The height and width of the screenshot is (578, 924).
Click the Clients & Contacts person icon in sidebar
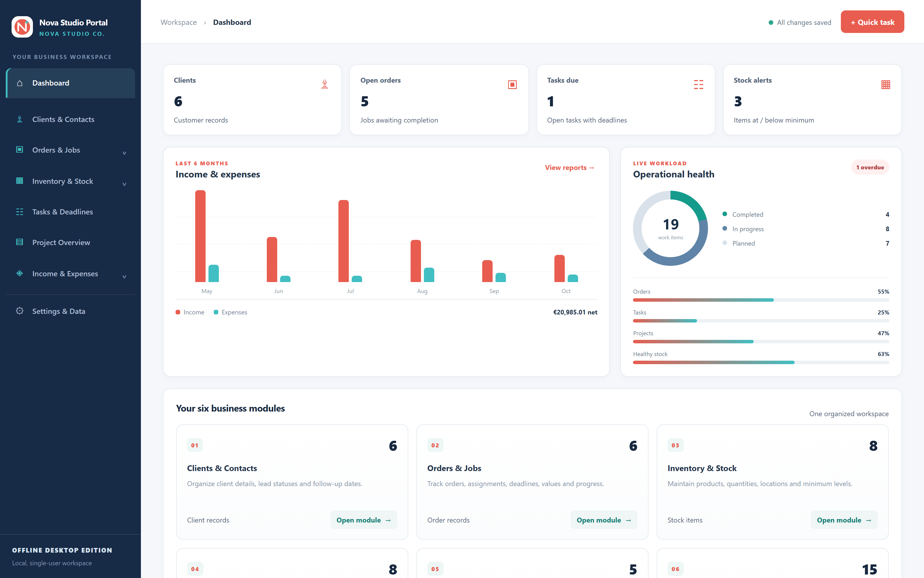coord(19,119)
